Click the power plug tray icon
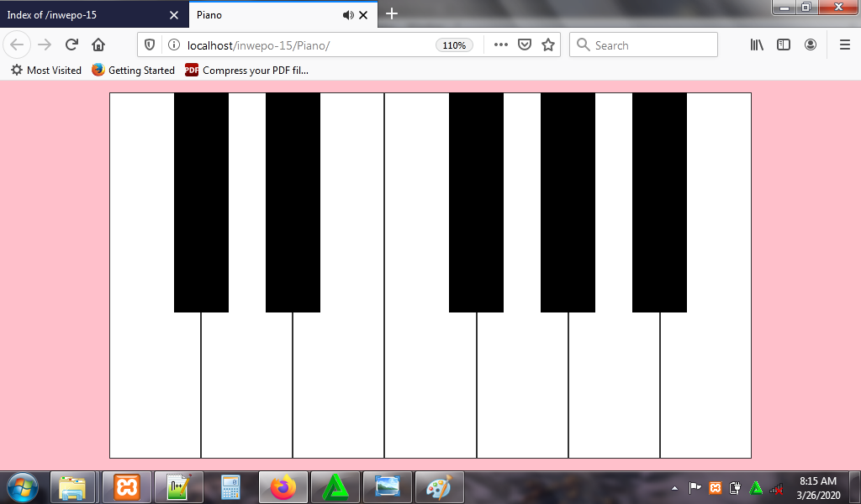 tap(735, 487)
